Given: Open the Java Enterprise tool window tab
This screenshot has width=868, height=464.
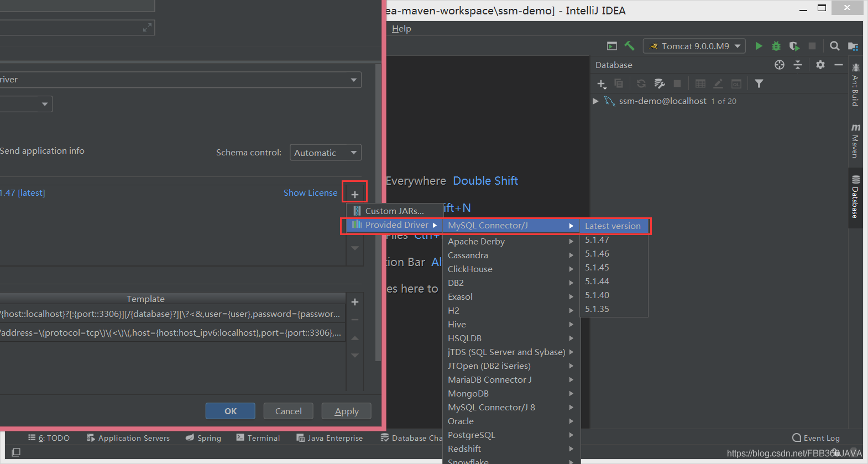Looking at the screenshot, I should 330,438.
